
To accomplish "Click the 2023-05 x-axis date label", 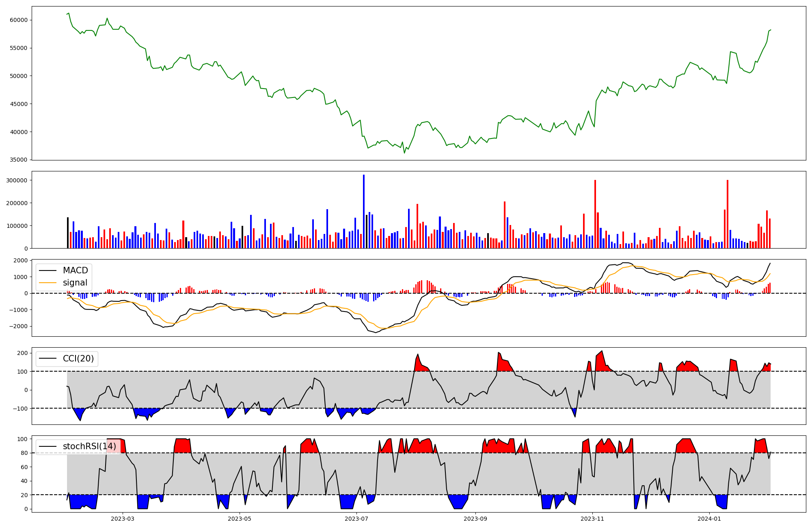I will [x=240, y=519].
